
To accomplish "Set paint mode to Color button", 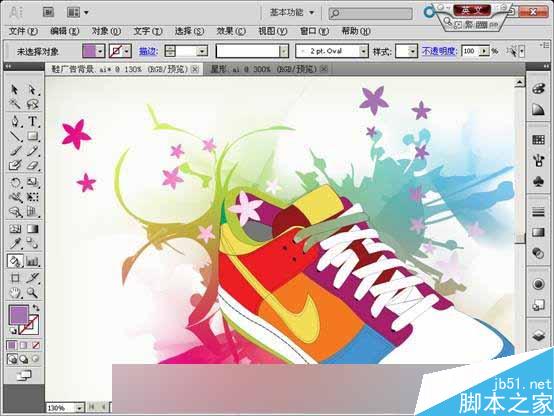I will [x=12, y=345].
